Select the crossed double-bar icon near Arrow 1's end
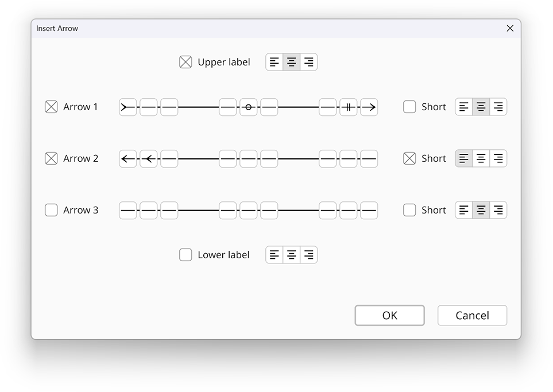 click(349, 107)
